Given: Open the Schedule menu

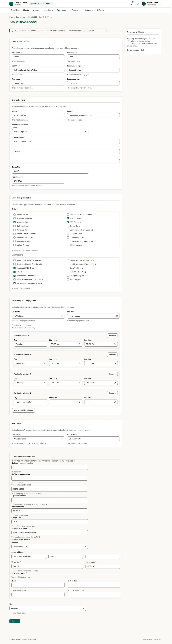Looking at the screenshot, I should (48, 10).
